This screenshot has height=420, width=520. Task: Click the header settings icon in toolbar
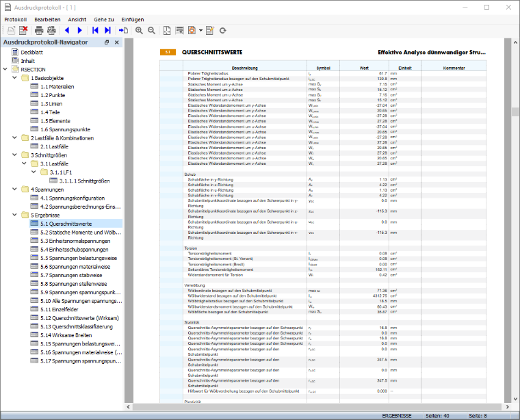179,30
